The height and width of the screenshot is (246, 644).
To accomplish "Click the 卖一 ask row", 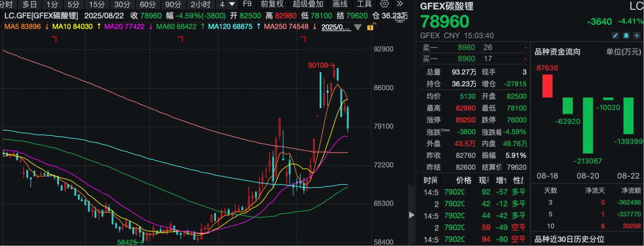I will pyautogui.click(x=475, y=48).
